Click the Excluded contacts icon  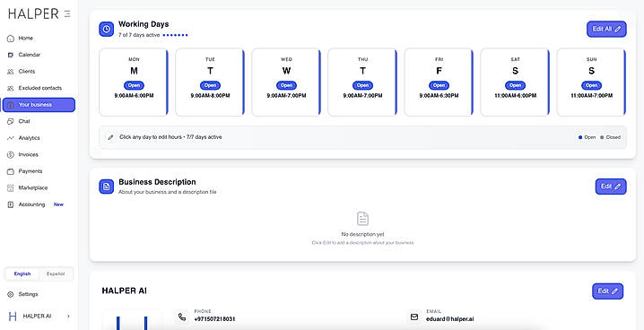point(11,88)
